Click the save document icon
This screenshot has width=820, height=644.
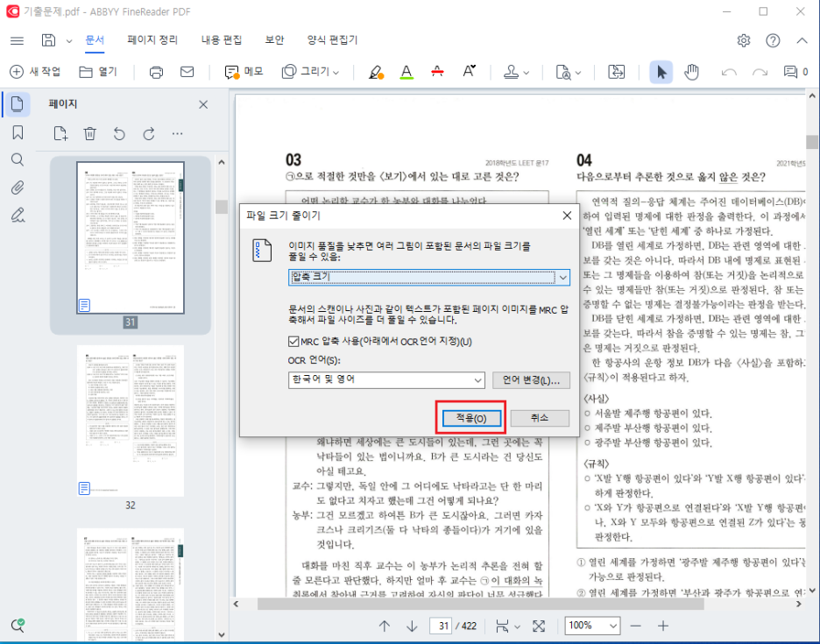tap(48, 40)
